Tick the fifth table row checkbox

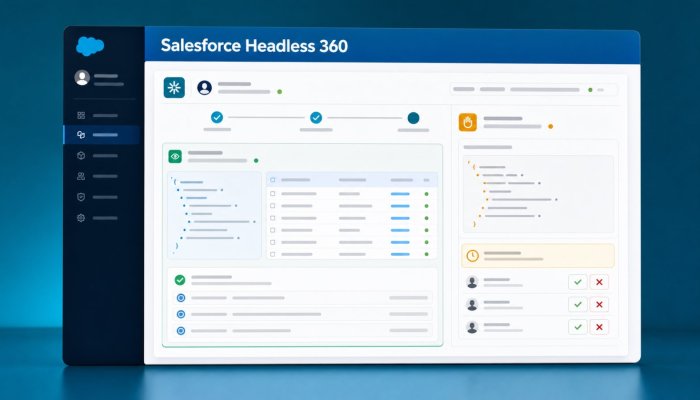click(273, 242)
